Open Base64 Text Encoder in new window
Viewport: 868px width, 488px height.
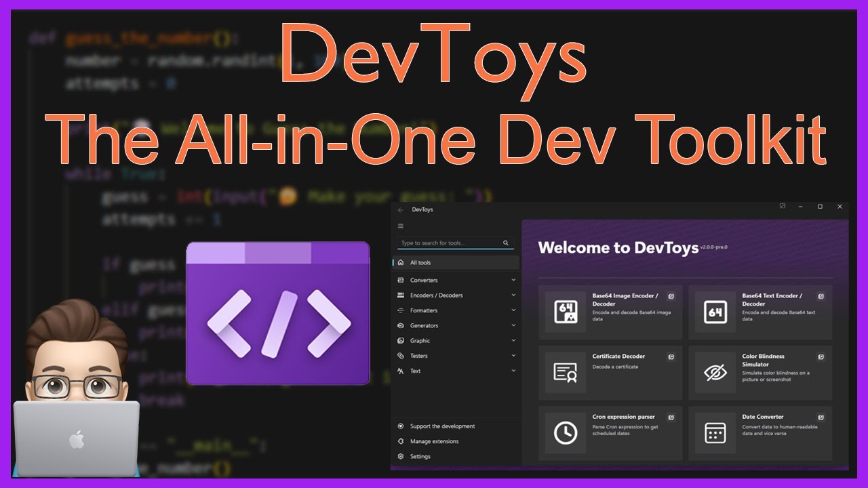click(x=821, y=296)
